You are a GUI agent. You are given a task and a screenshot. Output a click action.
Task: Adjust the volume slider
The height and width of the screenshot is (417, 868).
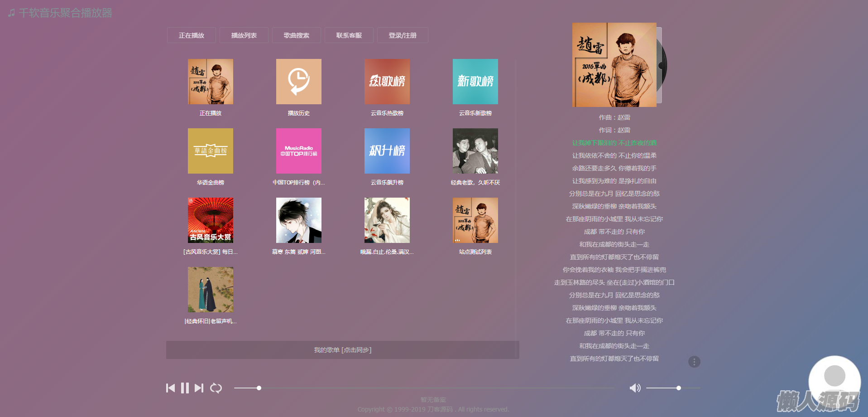[673, 388]
